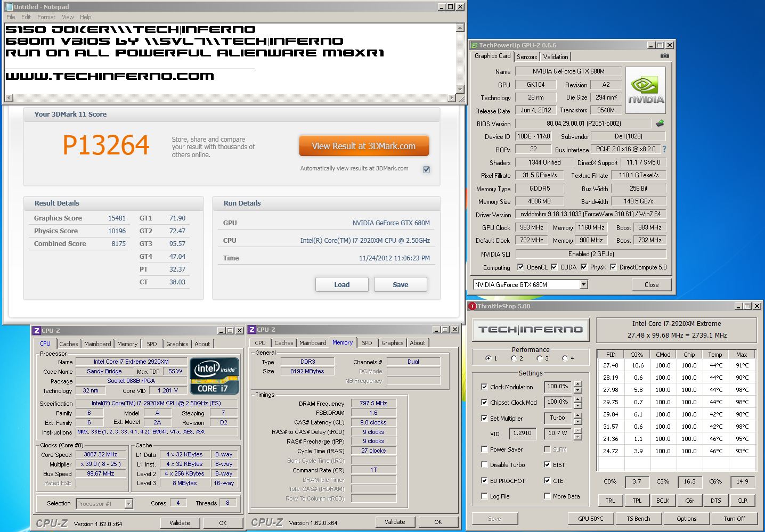Increase Set Multiplier with up arrow
765x532 pixels.
(x=578, y=415)
